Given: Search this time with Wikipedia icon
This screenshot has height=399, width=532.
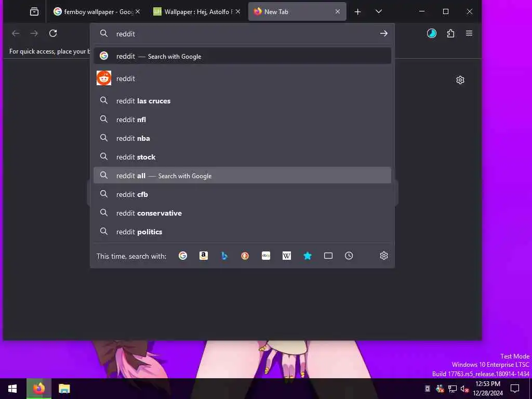Looking at the screenshot, I should pos(287,256).
